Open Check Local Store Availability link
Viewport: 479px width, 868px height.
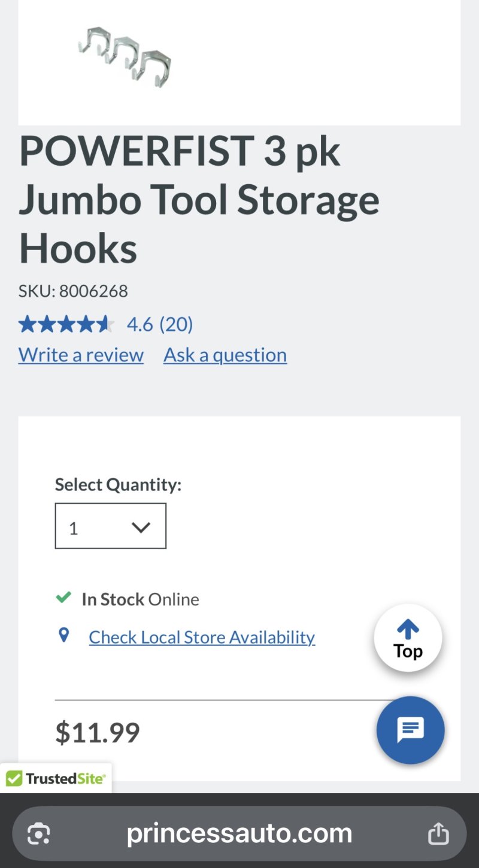pos(202,637)
